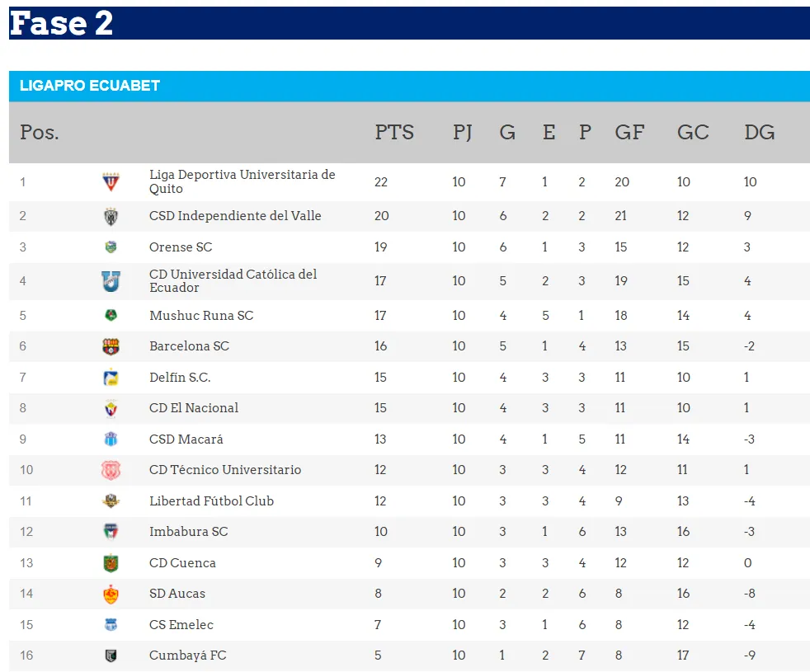Click the Liga Deportiva Universitaria de Quito crest
This screenshot has width=810, height=672.
click(111, 182)
